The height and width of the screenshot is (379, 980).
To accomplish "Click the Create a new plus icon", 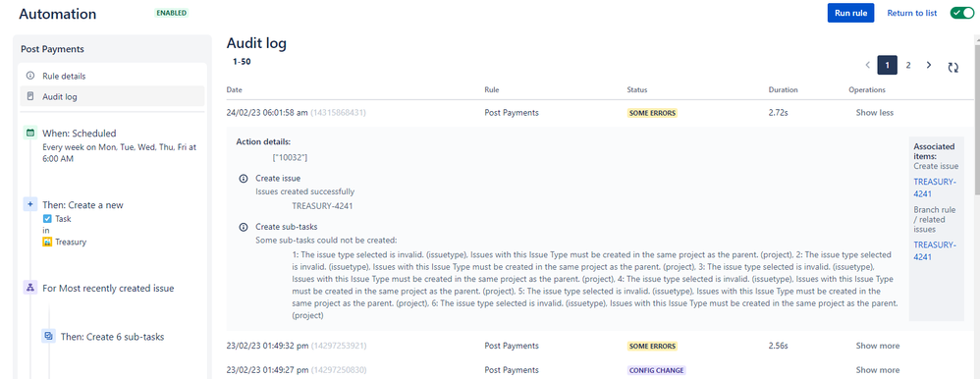I will [x=30, y=204].
